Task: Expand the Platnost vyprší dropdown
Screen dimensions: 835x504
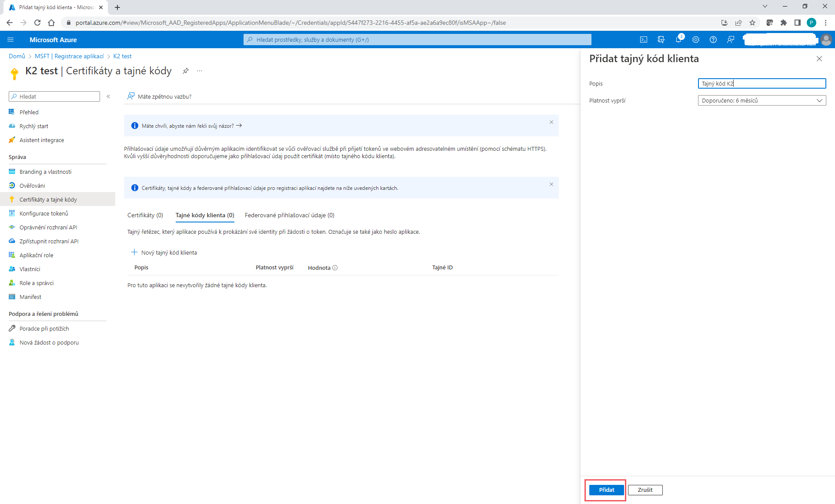Action: [x=762, y=100]
